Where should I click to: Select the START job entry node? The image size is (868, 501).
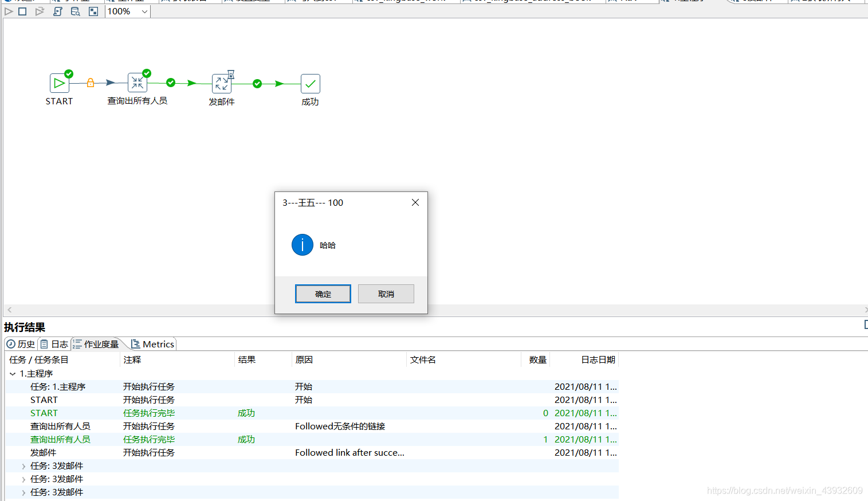60,83
